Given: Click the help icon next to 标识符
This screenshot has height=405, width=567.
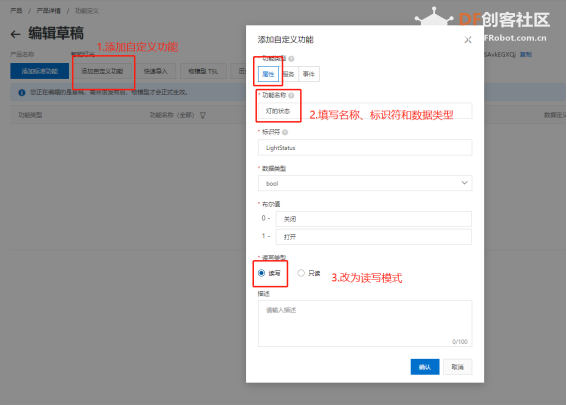Looking at the screenshot, I should click(285, 132).
